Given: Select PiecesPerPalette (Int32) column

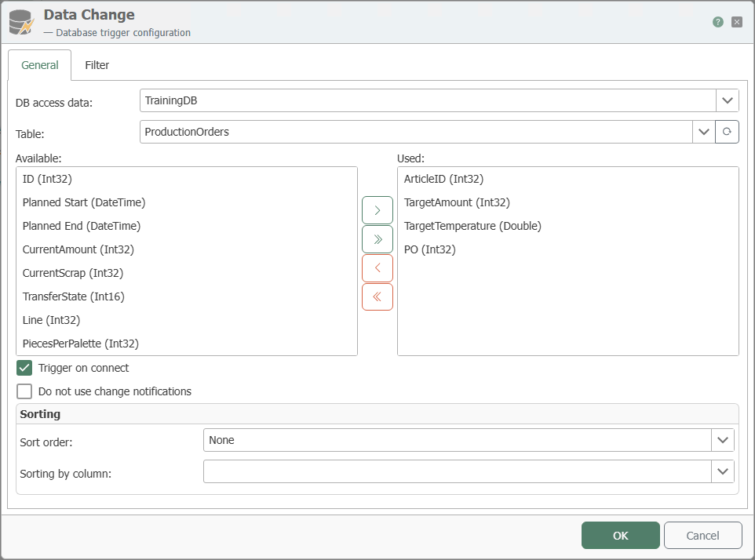Looking at the screenshot, I should pos(186,344).
